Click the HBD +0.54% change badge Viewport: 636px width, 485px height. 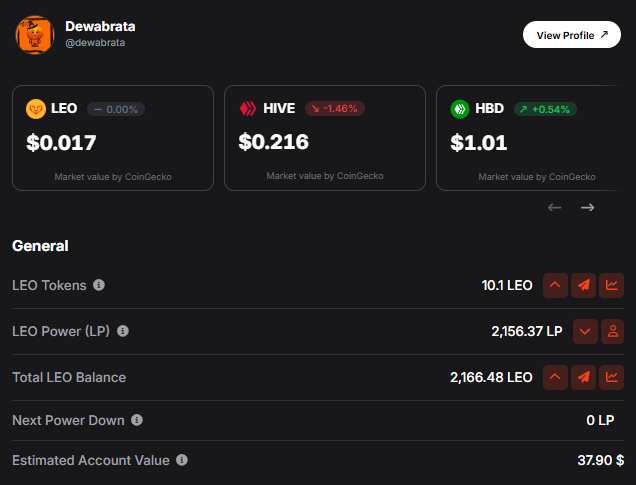[545, 109]
